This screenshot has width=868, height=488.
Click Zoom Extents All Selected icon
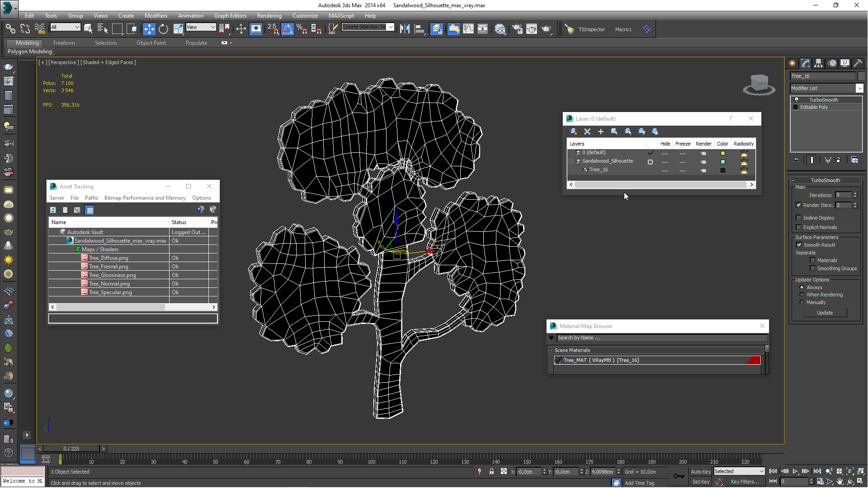coord(860,471)
